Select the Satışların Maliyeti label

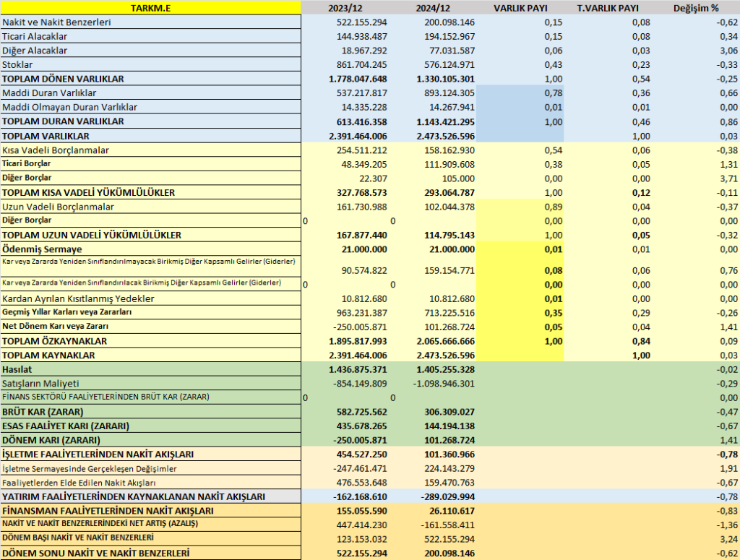point(40,384)
